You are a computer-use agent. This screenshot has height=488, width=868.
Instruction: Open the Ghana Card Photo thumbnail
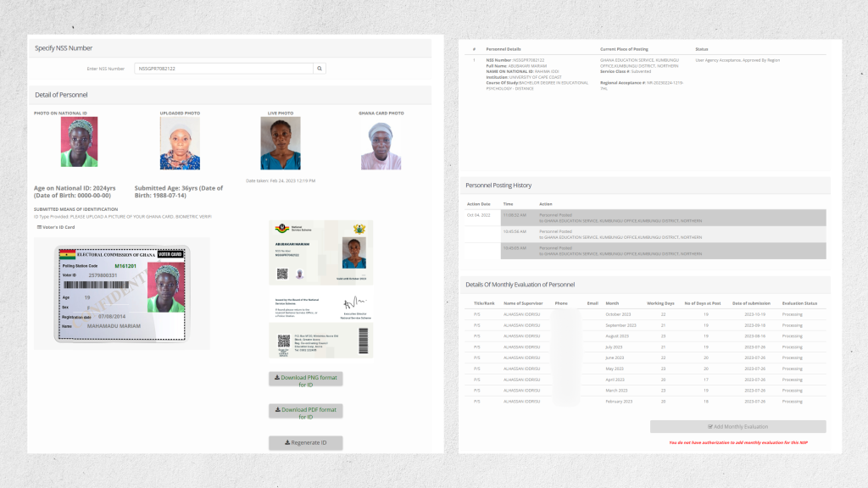pyautogui.click(x=381, y=146)
